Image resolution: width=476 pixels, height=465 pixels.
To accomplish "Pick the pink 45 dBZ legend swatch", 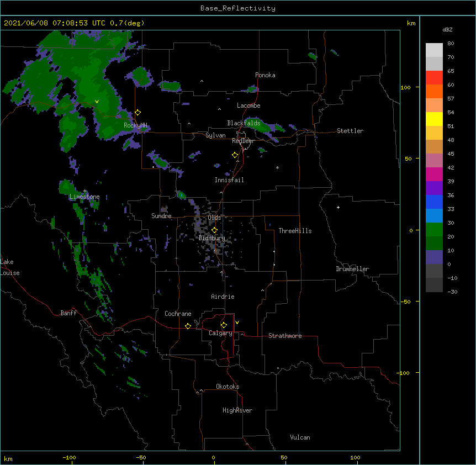I will coord(434,160).
